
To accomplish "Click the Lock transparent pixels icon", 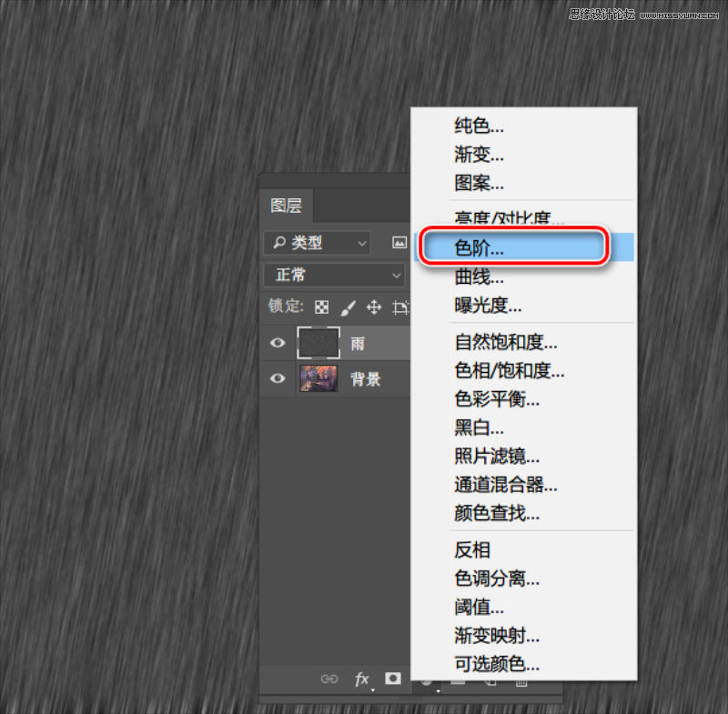I will [x=321, y=307].
